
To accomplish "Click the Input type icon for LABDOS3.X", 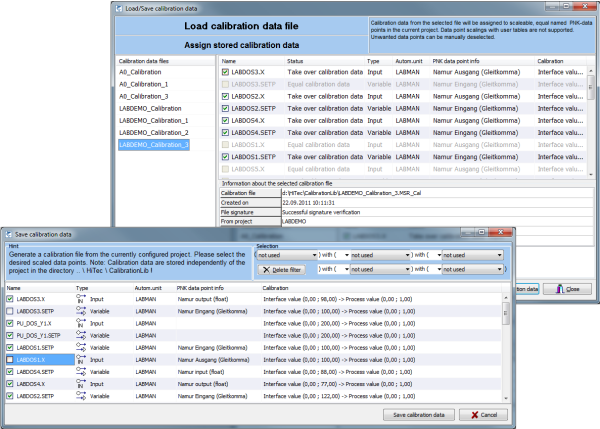I will click(83, 299).
